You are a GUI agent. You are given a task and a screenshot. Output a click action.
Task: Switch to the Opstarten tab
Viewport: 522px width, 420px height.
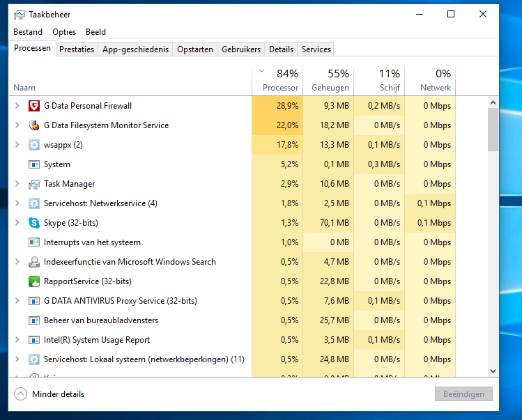[195, 49]
